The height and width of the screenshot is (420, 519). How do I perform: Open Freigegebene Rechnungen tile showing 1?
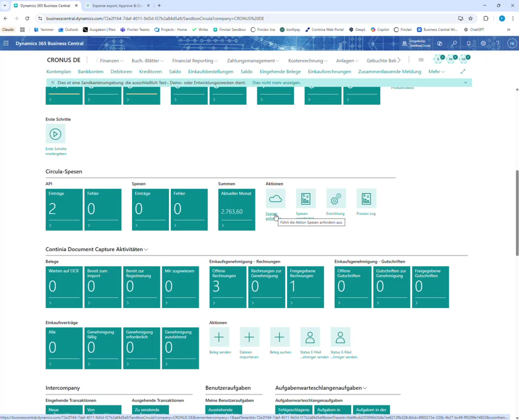[305, 287]
